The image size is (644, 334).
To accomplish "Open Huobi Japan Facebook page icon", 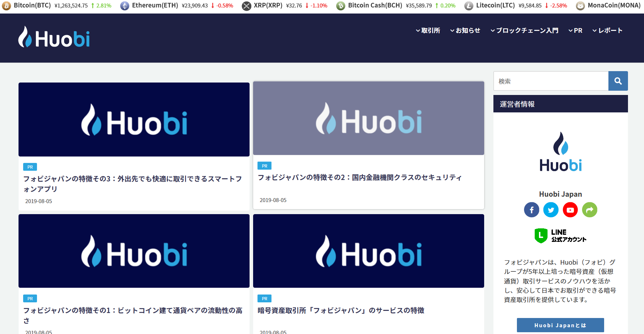I will pyautogui.click(x=532, y=210).
